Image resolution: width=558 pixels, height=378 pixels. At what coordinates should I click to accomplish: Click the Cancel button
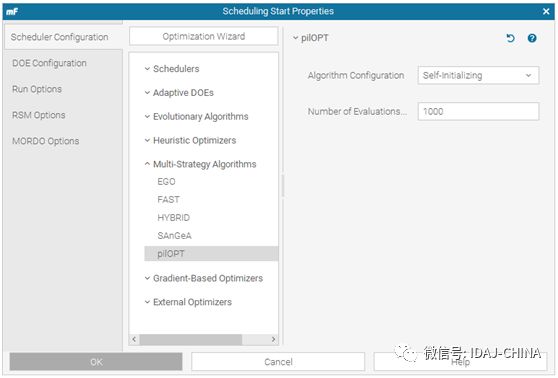coord(278,362)
